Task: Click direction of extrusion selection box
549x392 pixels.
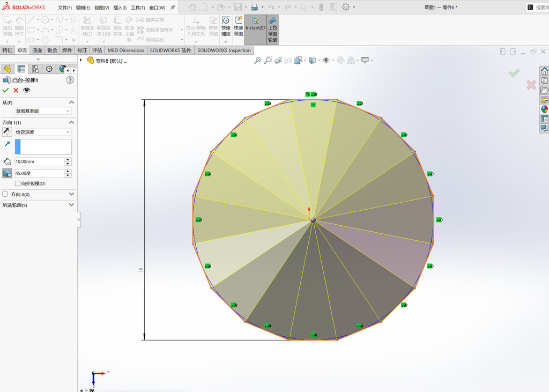Action: (46, 147)
